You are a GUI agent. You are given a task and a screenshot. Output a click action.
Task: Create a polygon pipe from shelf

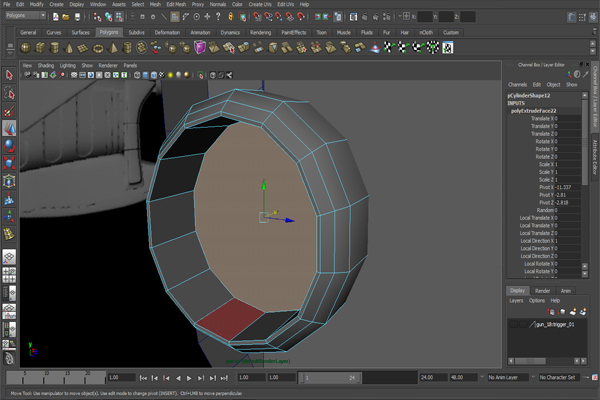127,48
